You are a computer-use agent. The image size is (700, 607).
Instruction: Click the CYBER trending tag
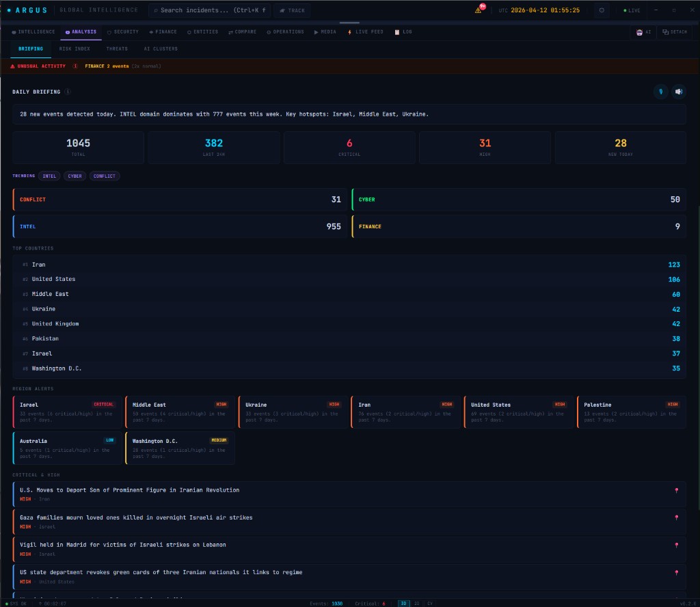point(75,176)
